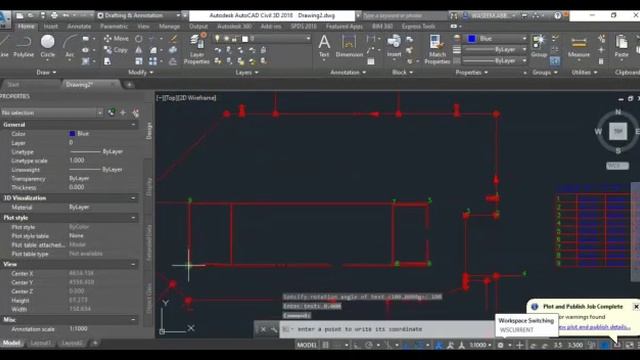Expand the Modify panel
This screenshot has height=360, width=640.
[140, 72]
